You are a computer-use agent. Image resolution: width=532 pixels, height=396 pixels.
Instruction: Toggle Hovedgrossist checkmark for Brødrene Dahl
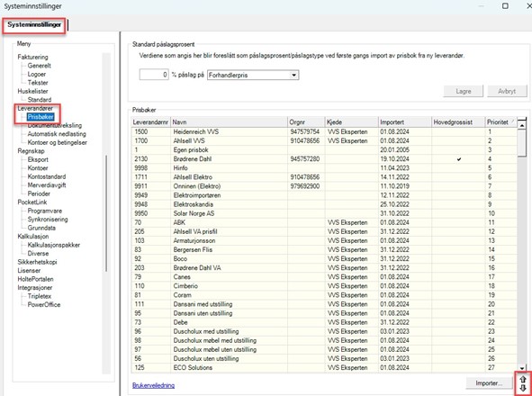click(x=459, y=159)
